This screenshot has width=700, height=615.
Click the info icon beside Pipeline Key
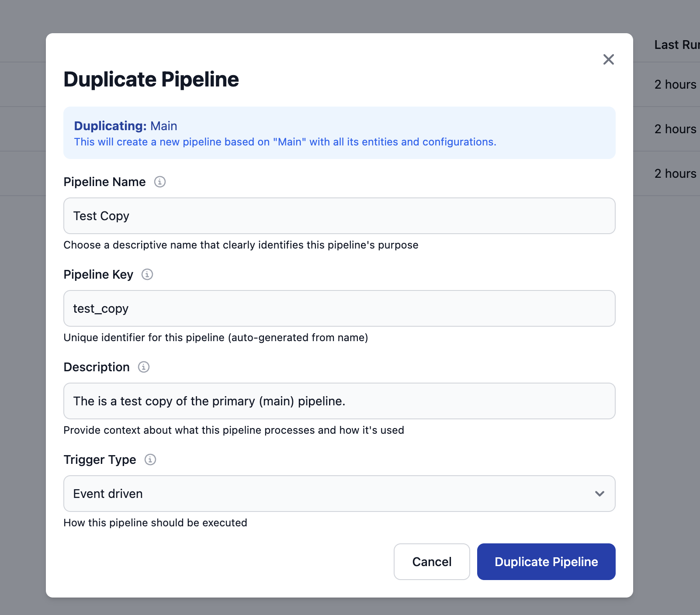tap(147, 275)
